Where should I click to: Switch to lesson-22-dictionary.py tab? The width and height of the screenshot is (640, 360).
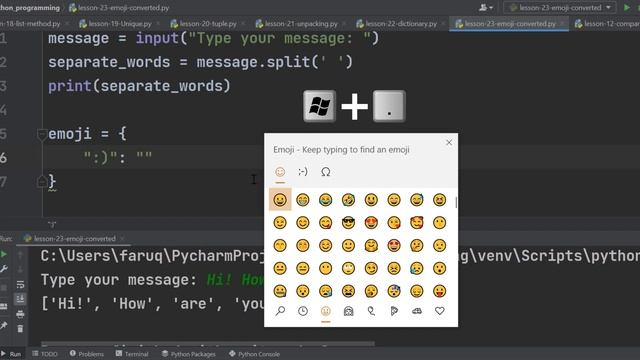click(396, 24)
